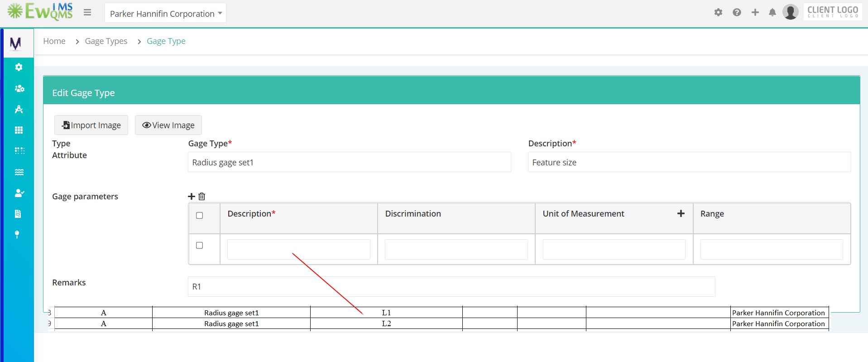Add a gage parameter row

pos(192,196)
